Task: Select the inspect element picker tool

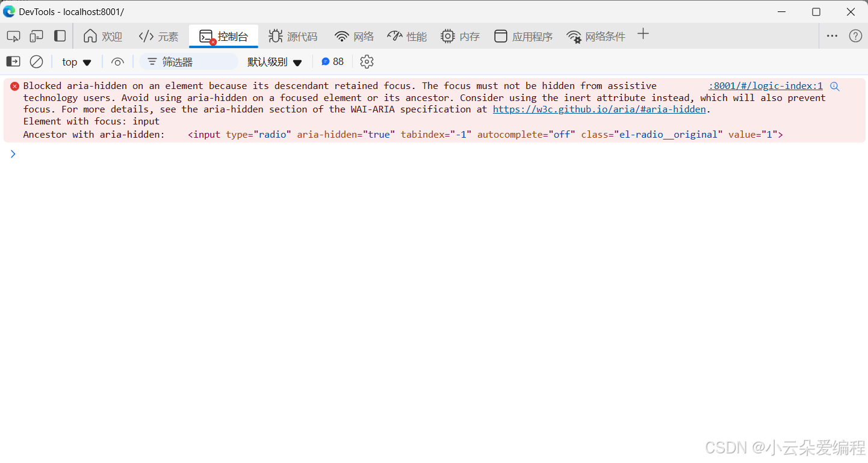Action: (x=13, y=36)
